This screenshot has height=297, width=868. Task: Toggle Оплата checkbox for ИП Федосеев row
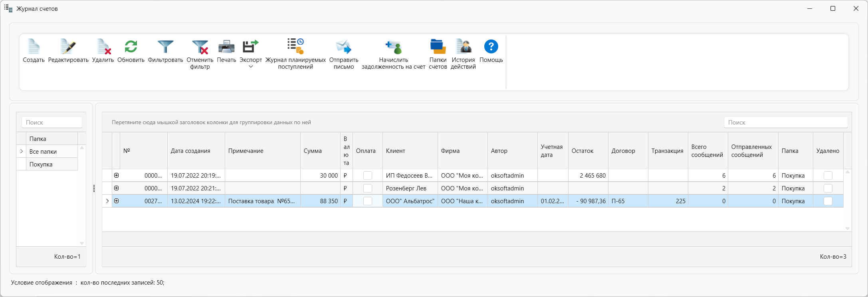point(368,176)
